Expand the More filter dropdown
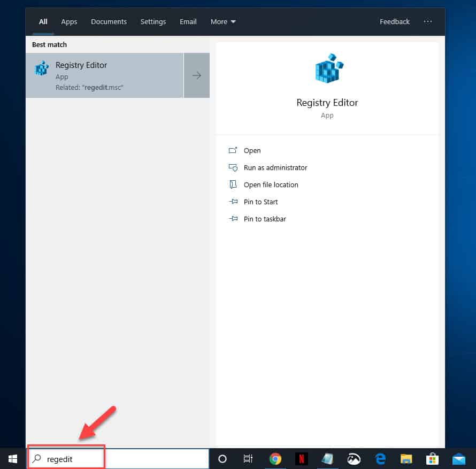Image resolution: width=476 pixels, height=469 pixels. 223,22
